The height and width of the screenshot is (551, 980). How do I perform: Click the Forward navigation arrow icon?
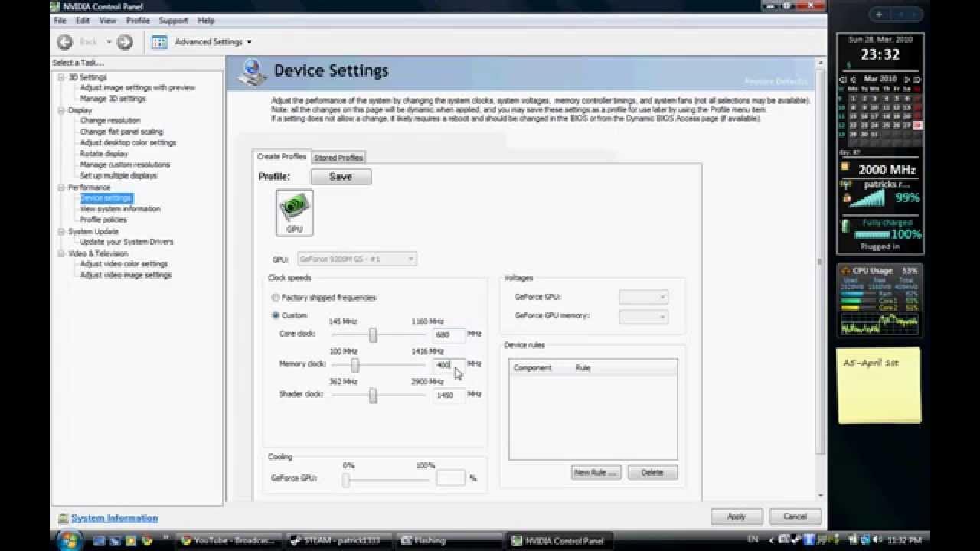pyautogui.click(x=125, y=42)
